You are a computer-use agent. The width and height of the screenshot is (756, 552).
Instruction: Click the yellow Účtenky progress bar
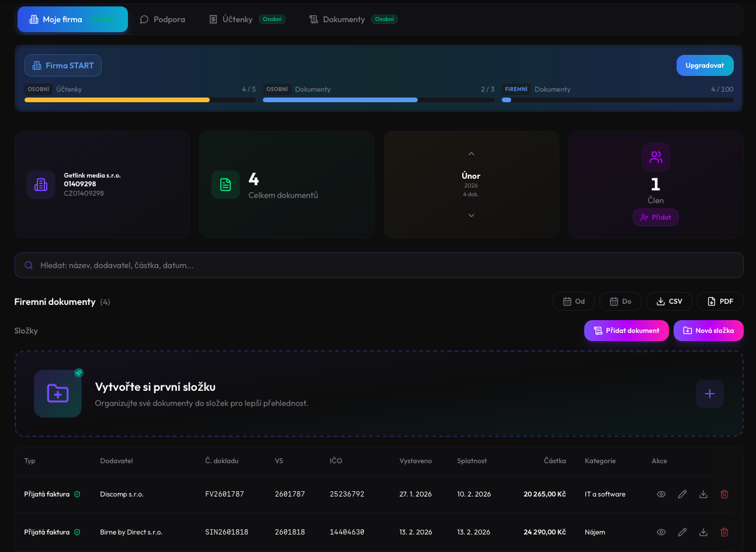[117, 99]
